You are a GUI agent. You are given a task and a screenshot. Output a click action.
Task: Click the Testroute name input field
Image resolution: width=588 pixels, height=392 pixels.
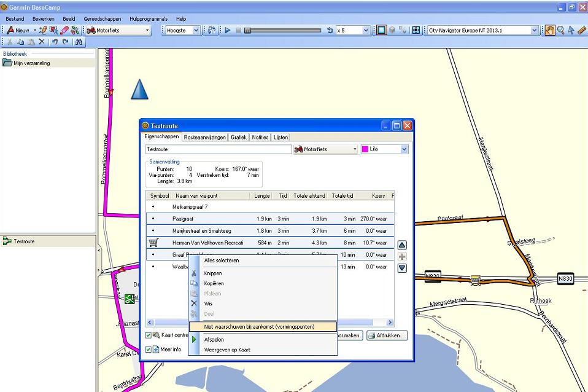(219, 149)
